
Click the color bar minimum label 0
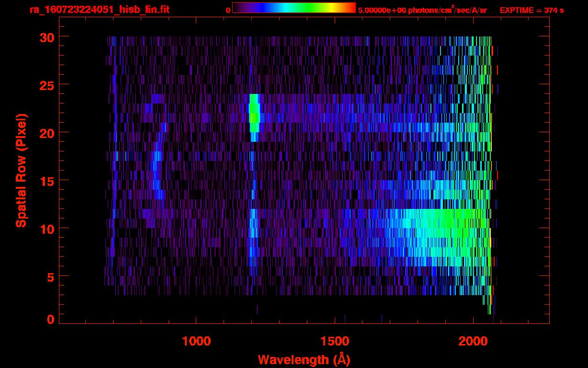(228, 10)
